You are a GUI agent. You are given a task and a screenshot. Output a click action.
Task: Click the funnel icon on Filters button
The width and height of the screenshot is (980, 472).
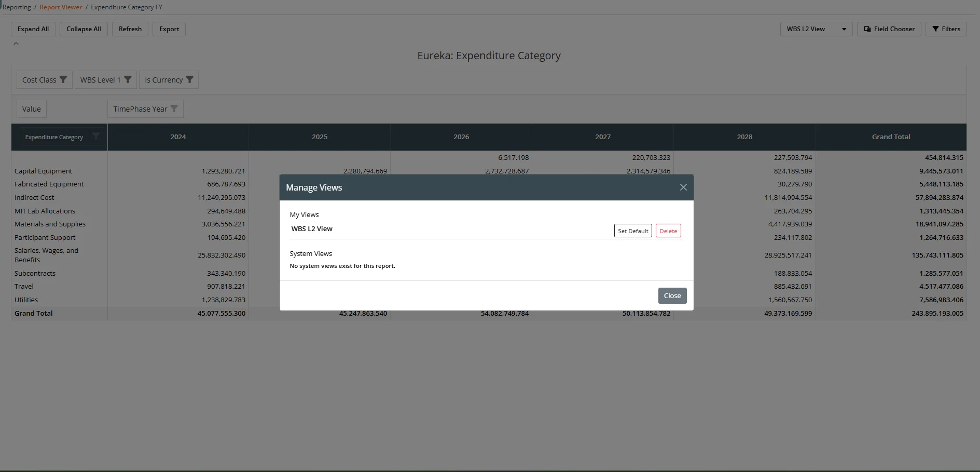click(x=935, y=29)
